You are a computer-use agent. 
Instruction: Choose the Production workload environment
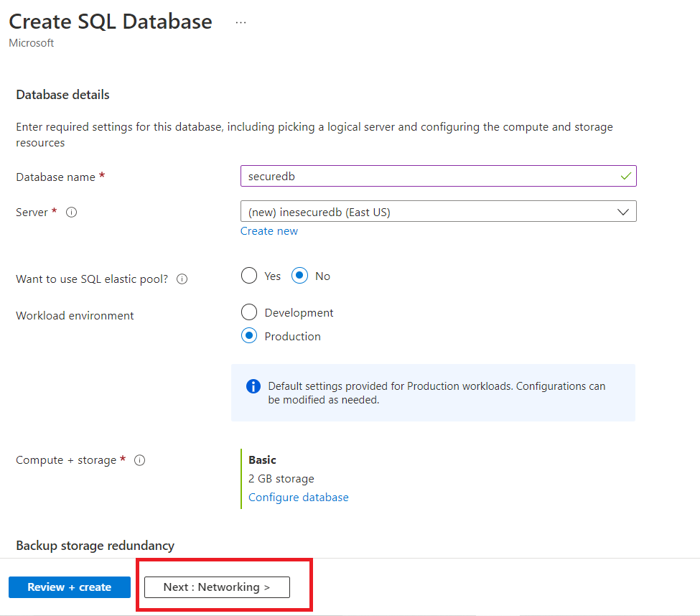[x=249, y=336]
